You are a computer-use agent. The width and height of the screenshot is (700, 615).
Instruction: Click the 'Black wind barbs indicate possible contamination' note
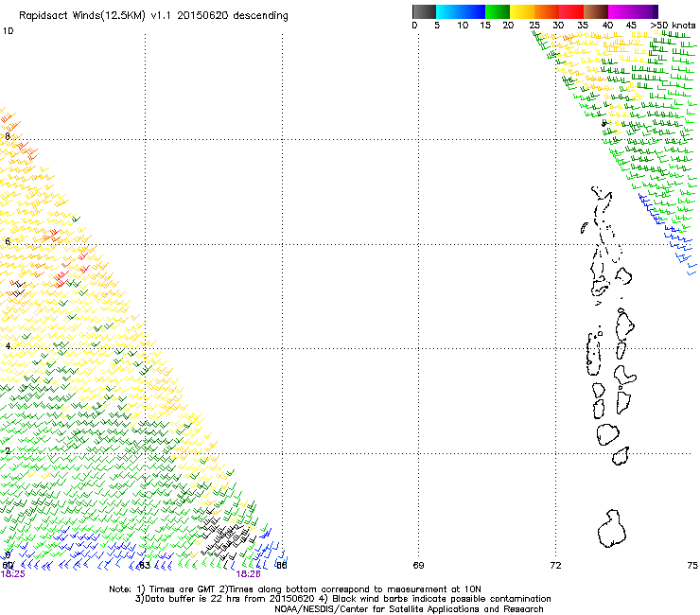(435, 599)
